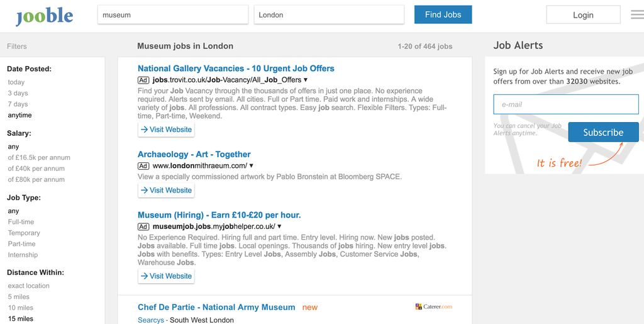Choose Temporary job type
Screen dimensions: 644x324
[x=24, y=233]
